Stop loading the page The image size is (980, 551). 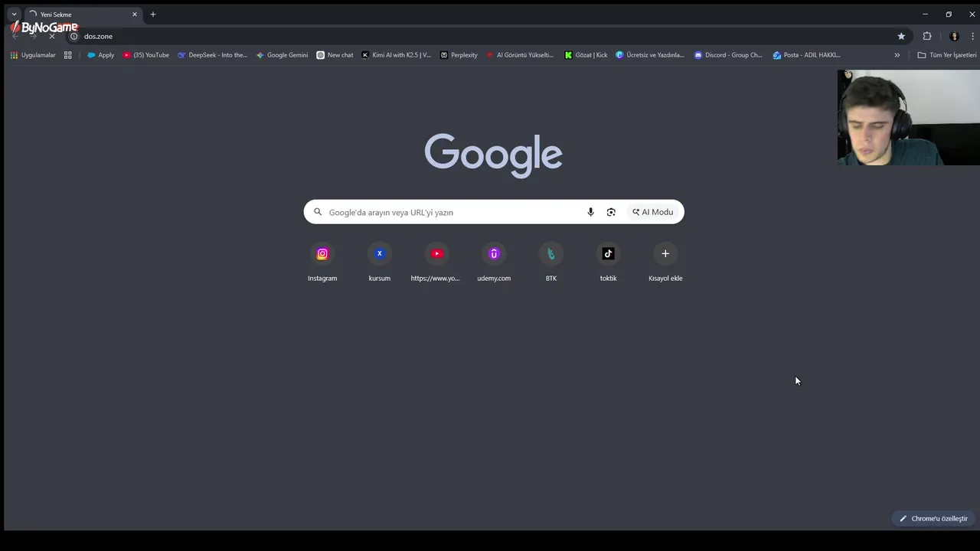coord(52,36)
